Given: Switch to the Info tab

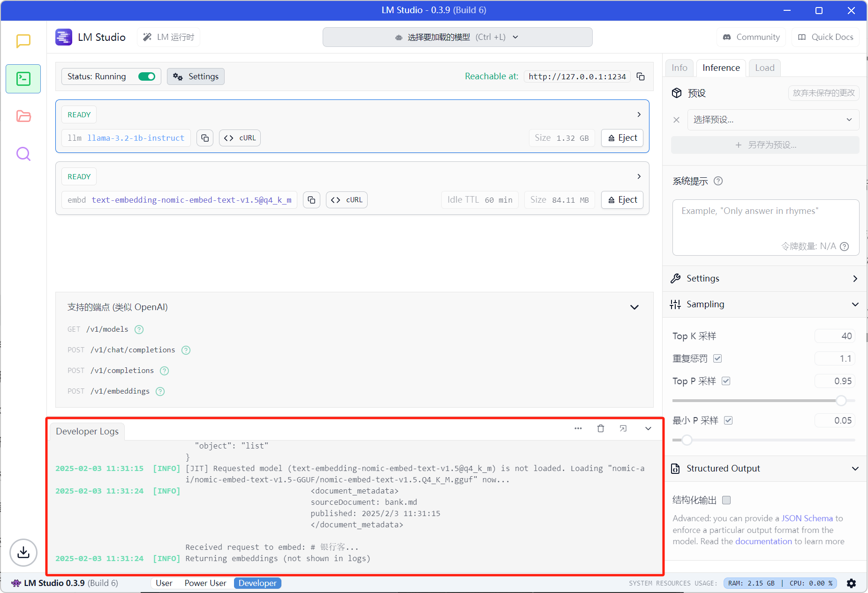Looking at the screenshot, I should coord(679,68).
